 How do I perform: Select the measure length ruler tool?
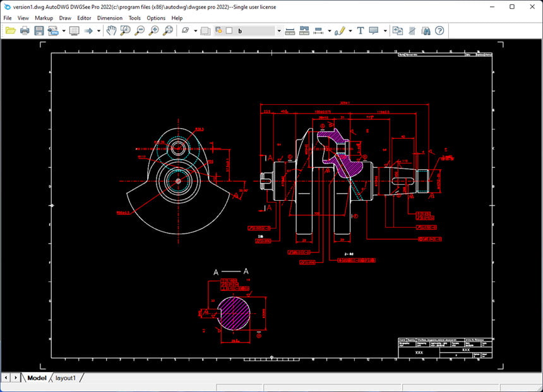(x=290, y=31)
